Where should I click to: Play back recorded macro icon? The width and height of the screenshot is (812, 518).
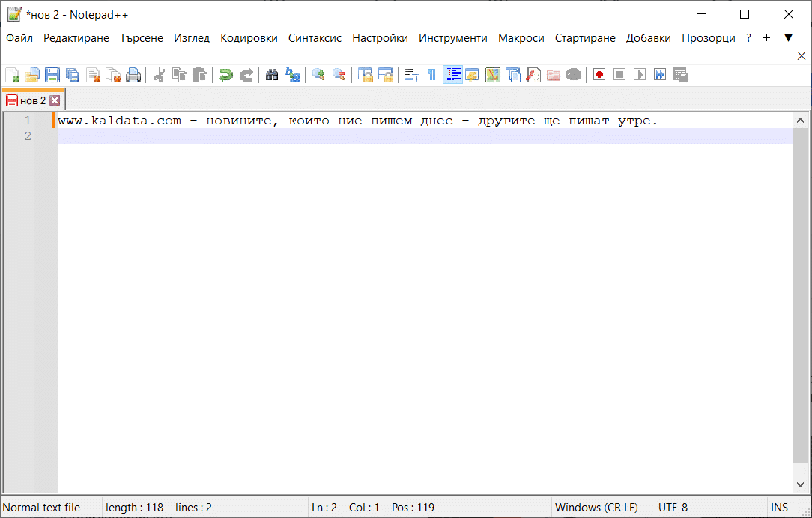640,75
